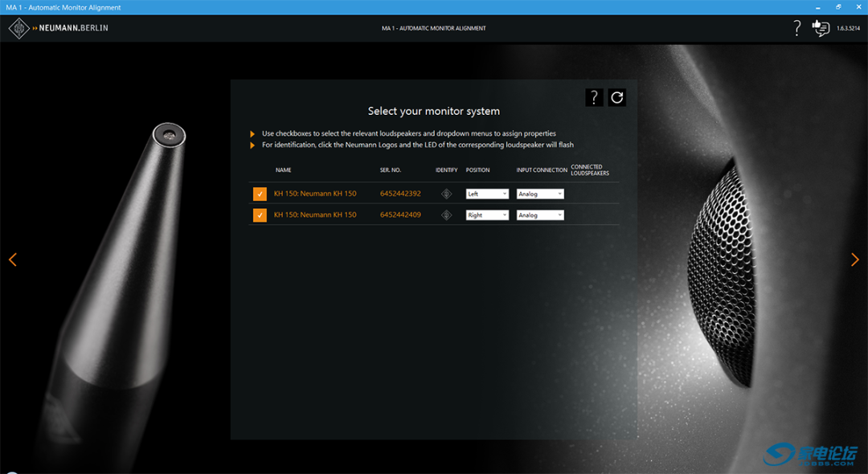This screenshot has width=868, height=474.
Task: Uncheck the first KH 150 loudspeaker checkbox
Action: 260,194
